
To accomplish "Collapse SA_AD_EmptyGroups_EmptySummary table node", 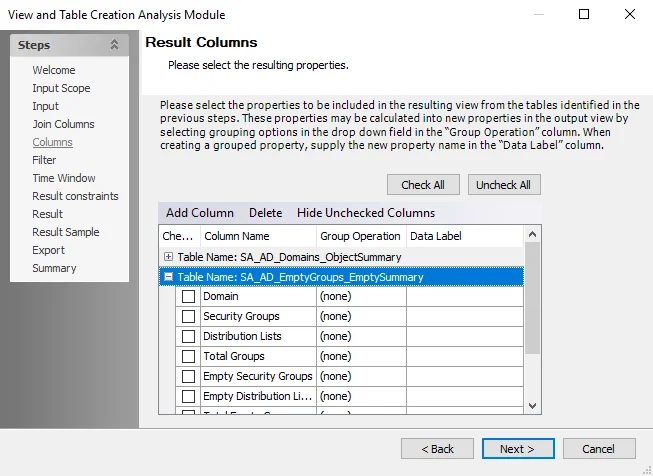I will 168,277.
